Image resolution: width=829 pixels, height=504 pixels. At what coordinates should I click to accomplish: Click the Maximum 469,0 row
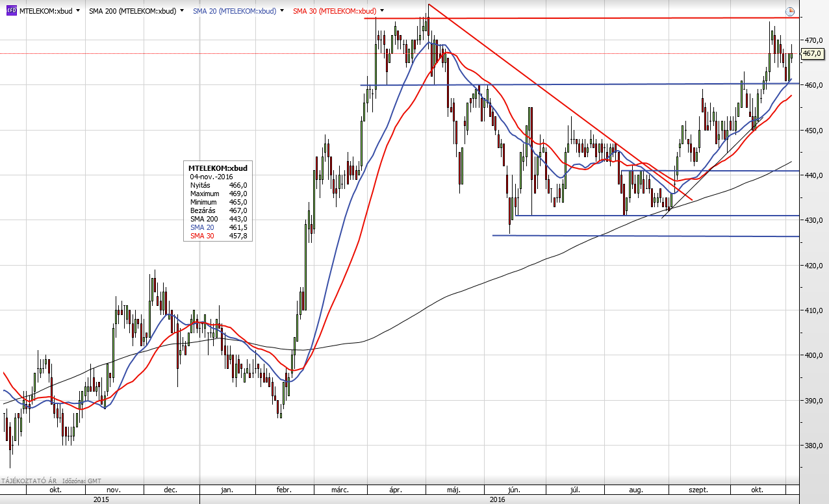pos(218,194)
